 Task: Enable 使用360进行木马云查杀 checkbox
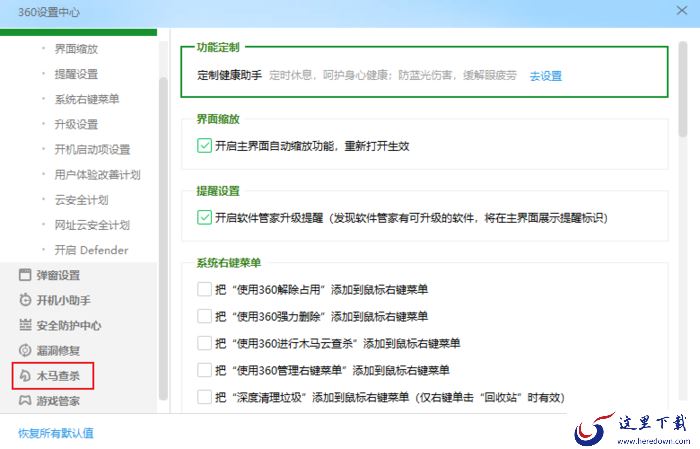click(x=204, y=343)
